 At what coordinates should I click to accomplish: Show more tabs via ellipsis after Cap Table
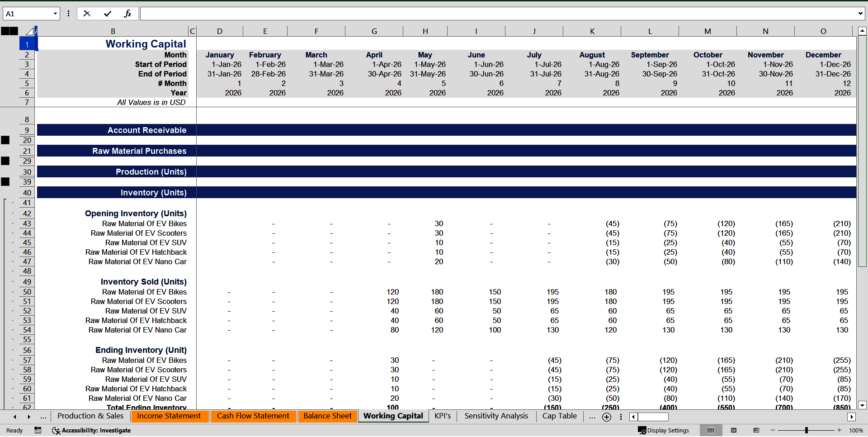pyautogui.click(x=592, y=417)
